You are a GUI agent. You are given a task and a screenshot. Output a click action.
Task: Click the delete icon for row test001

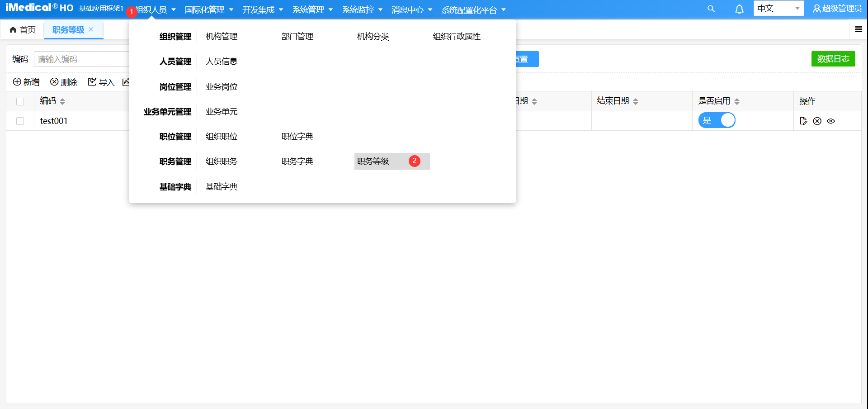817,121
